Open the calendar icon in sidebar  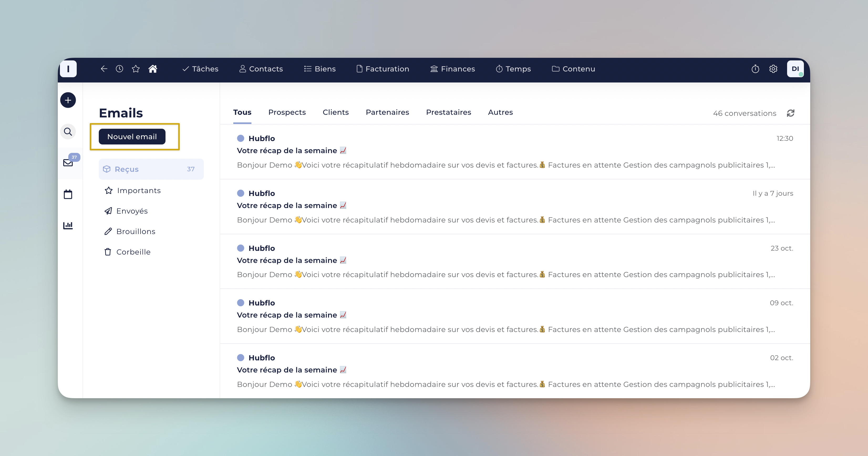click(68, 194)
